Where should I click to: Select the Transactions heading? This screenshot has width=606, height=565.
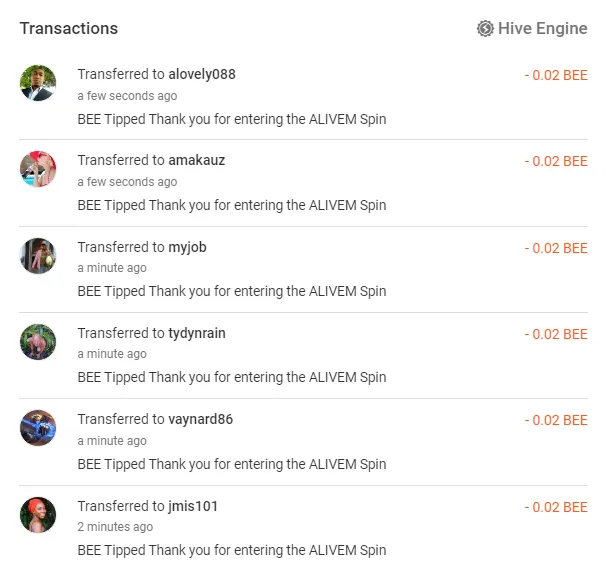[x=69, y=29]
